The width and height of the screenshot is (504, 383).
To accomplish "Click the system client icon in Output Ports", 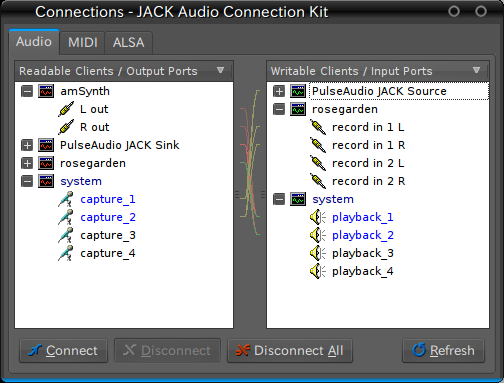I will 46,181.
